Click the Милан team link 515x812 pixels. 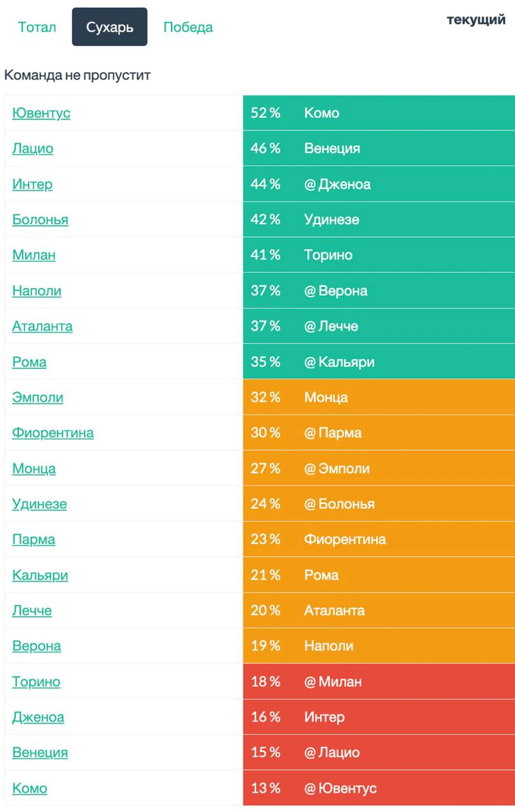click(34, 255)
